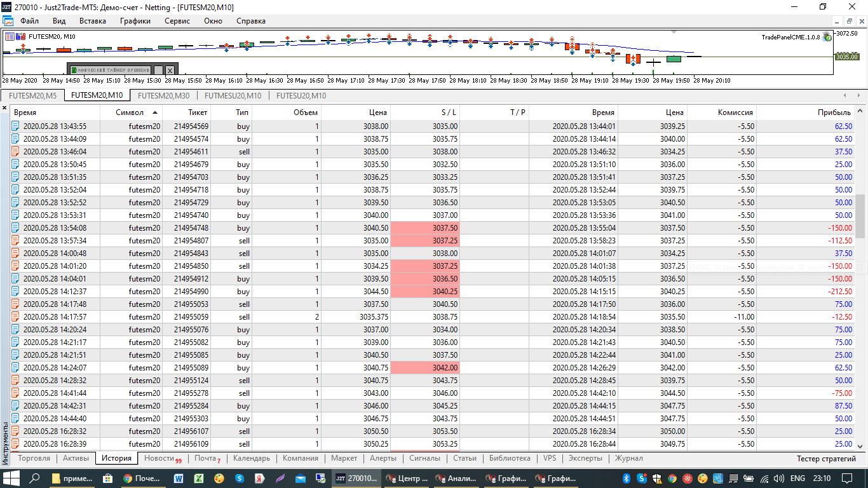Open Skype from the taskbar
Viewport: 868px width, 488px height.
pos(239,478)
